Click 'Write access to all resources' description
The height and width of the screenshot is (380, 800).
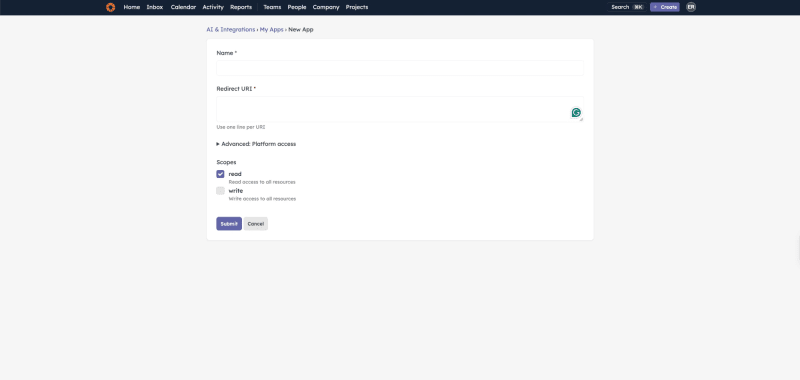262,199
